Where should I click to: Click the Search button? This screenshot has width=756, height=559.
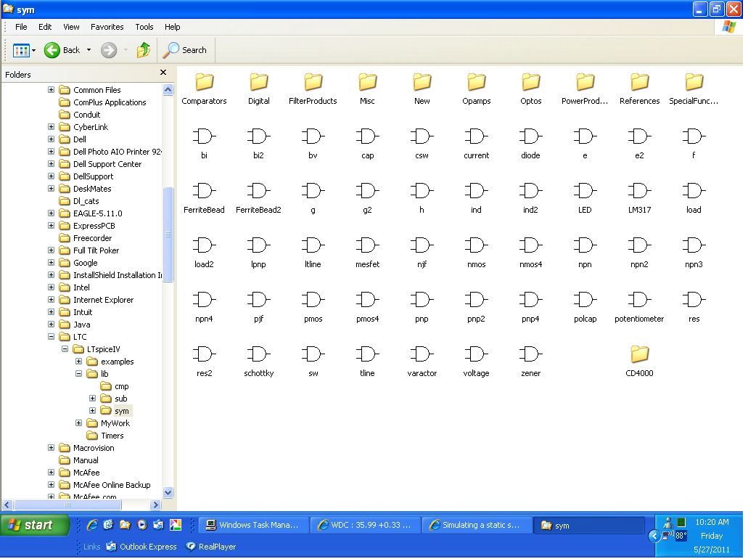tap(185, 50)
